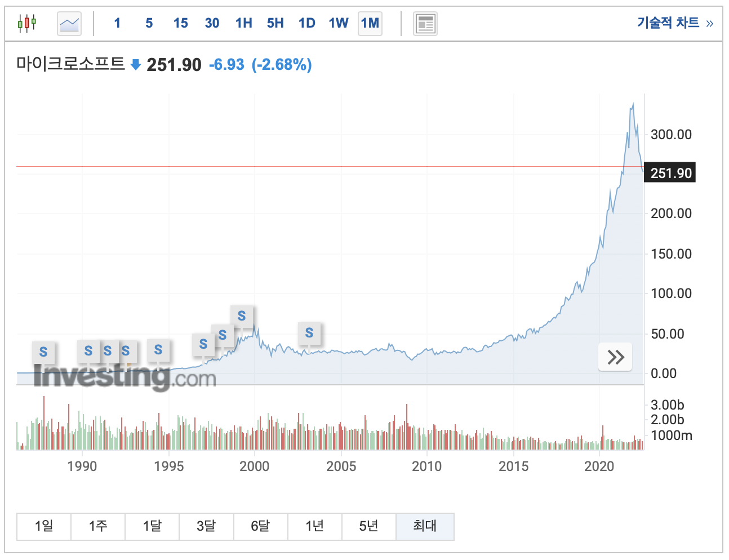The width and height of the screenshot is (729, 560).
Task: Select the 6달 range tab
Action: click(260, 526)
